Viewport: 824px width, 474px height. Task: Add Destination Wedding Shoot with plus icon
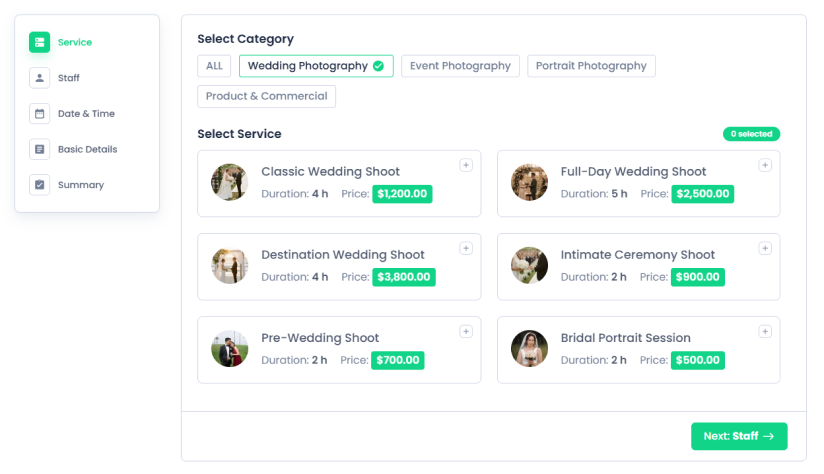tap(466, 248)
